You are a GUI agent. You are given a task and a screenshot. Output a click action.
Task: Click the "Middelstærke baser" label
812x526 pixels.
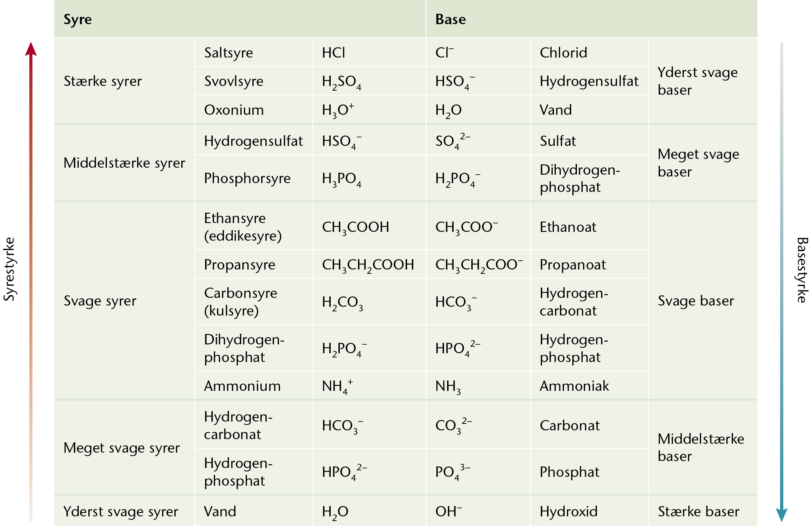pyautogui.click(x=701, y=447)
